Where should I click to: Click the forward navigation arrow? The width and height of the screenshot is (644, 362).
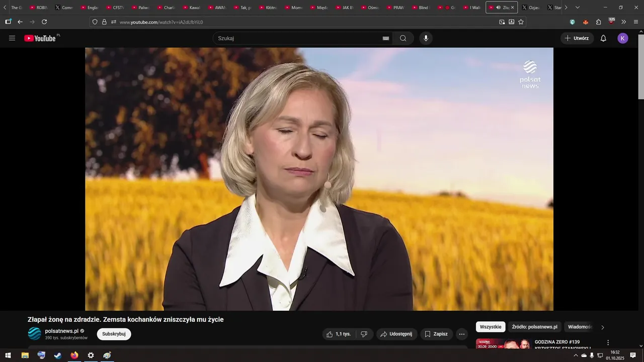click(x=32, y=22)
